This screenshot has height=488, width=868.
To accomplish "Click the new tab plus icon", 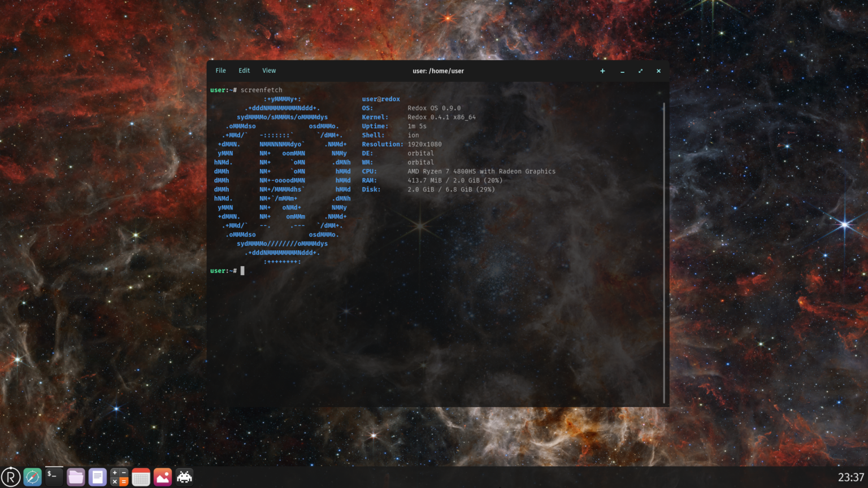I will point(602,71).
